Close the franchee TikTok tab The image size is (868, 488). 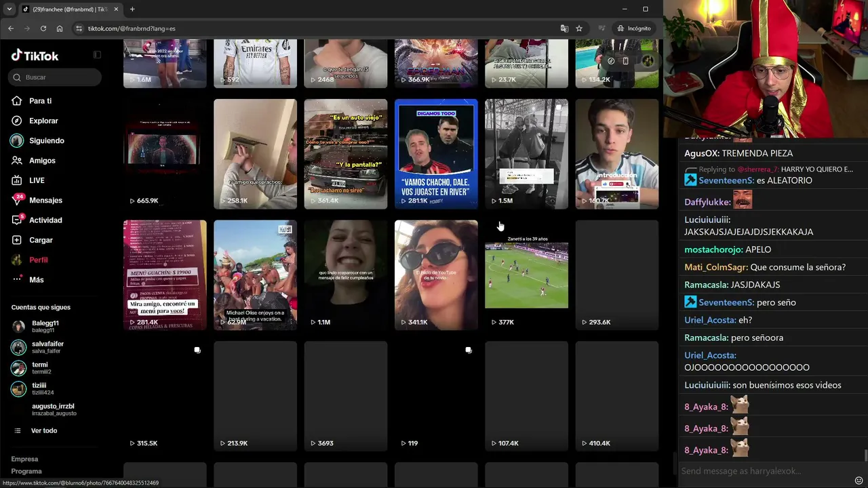click(x=117, y=9)
